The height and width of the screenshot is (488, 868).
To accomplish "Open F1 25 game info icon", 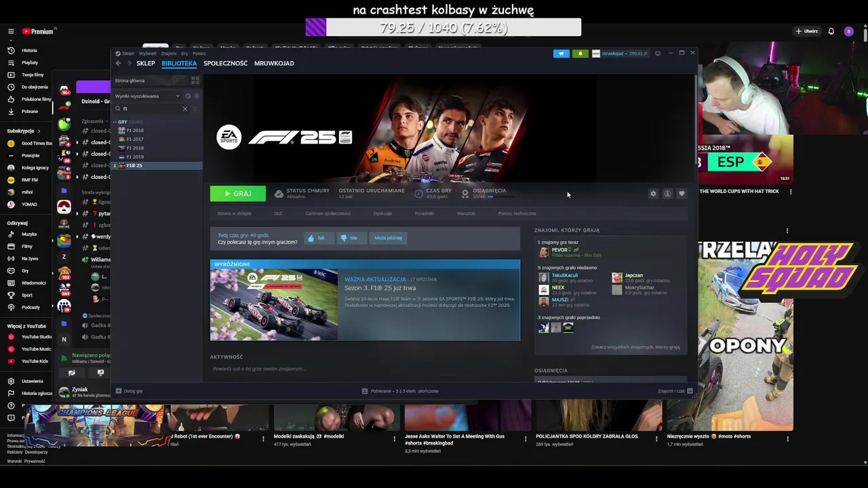I will pos(667,194).
